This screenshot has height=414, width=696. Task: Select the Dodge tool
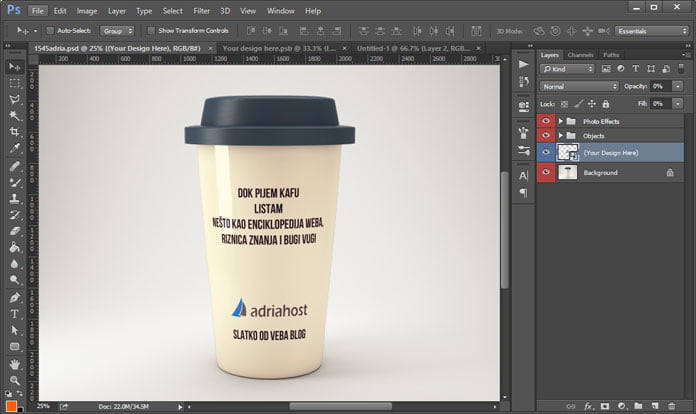coord(15,280)
